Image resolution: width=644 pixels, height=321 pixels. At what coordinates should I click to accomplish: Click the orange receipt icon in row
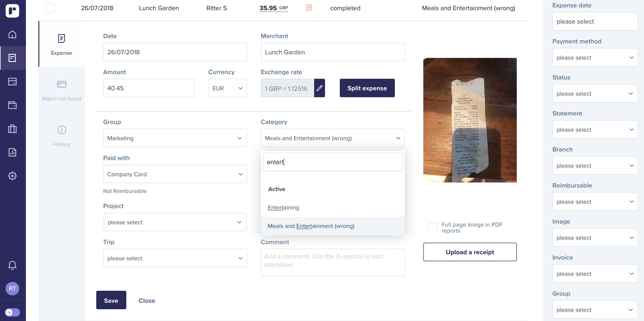click(309, 8)
